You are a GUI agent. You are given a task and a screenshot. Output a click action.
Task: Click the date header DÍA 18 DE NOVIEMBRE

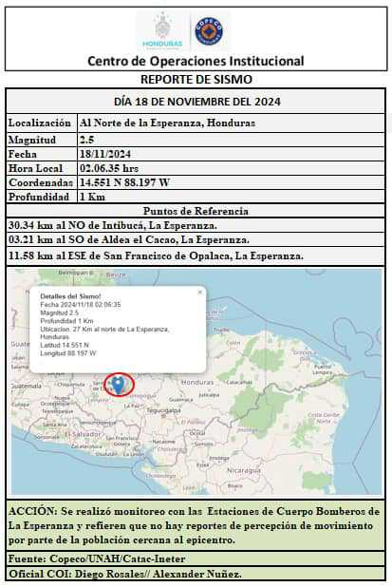197,102
